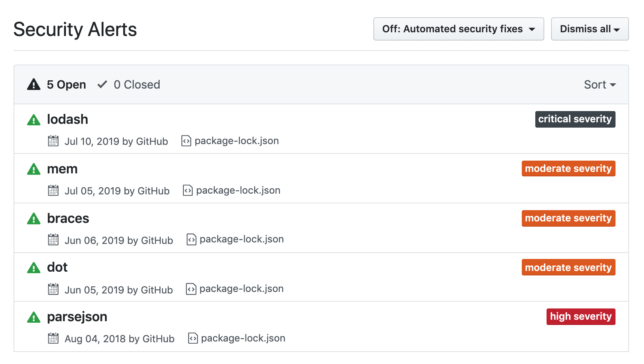Click the critical severity label on lodash

coord(575,119)
